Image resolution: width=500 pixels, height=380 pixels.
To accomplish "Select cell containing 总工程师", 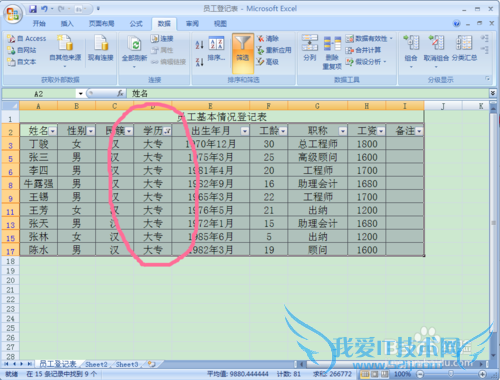I will pos(318,144).
